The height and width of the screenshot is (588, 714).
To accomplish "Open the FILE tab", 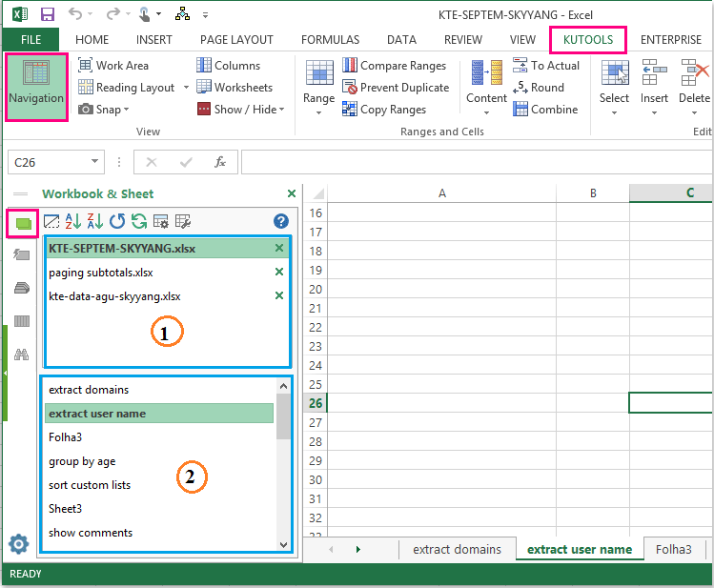I will [x=31, y=40].
